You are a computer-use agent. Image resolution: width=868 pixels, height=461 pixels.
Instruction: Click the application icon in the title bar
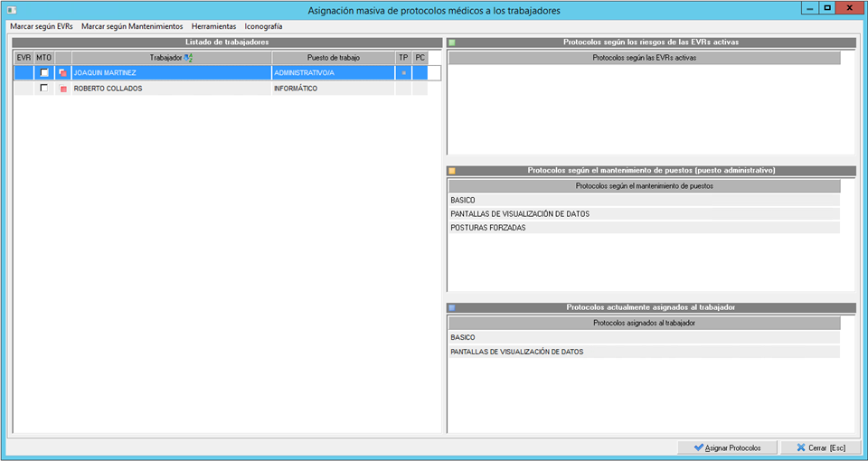click(x=12, y=10)
